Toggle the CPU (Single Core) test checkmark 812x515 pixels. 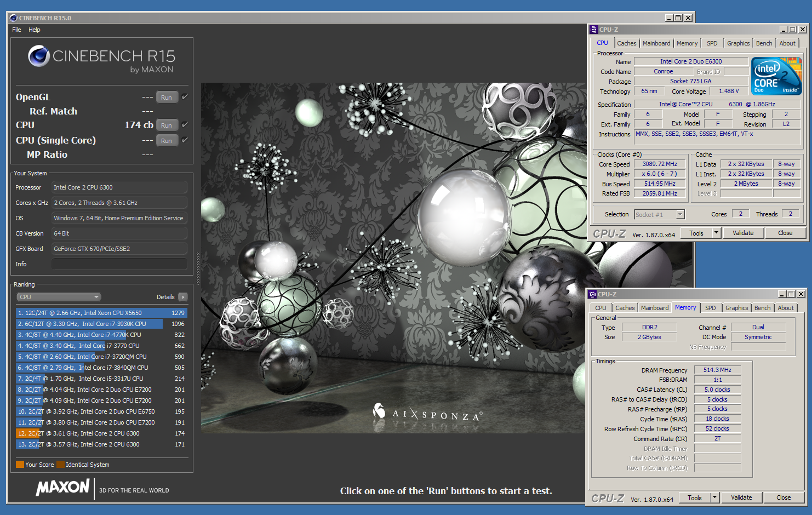pyautogui.click(x=185, y=140)
